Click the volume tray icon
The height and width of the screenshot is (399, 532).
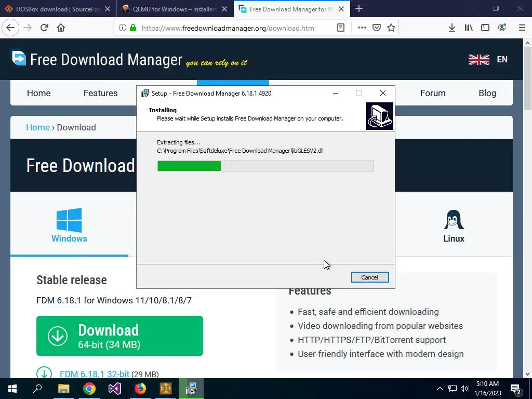click(x=464, y=389)
